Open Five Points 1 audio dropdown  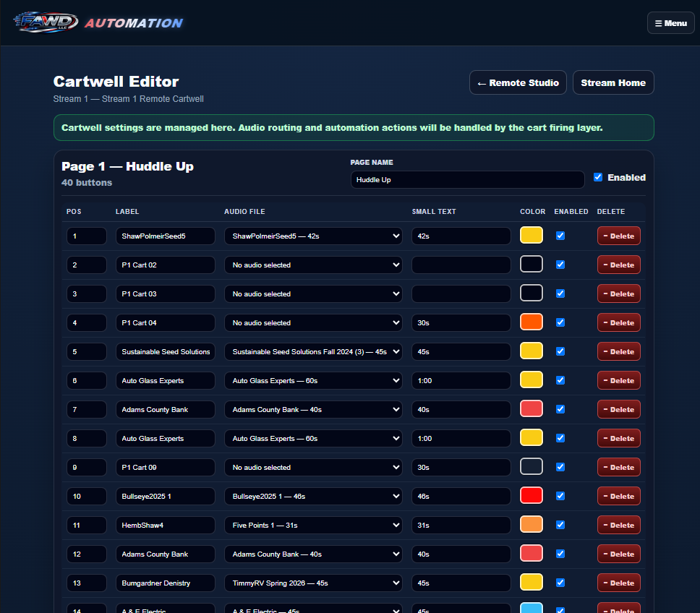click(313, 525)
